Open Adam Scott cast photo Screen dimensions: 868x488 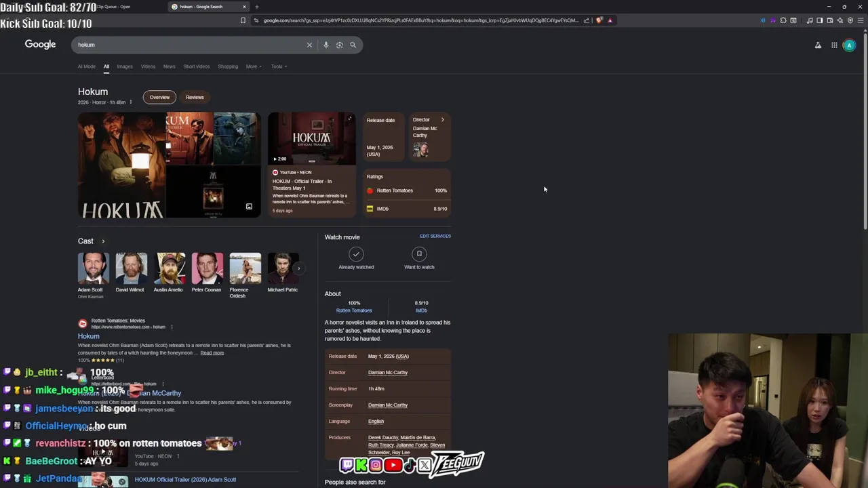93,268
